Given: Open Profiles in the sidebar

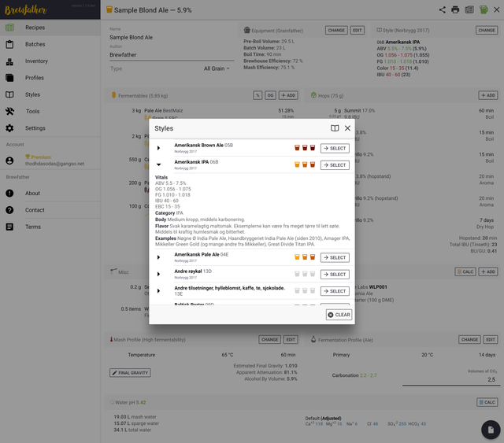Looking at the screenshot, I should pos(50,78).
